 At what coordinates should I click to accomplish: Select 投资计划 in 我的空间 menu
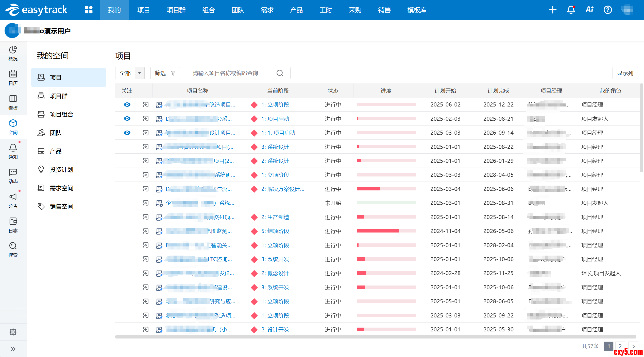pos(61,170)
